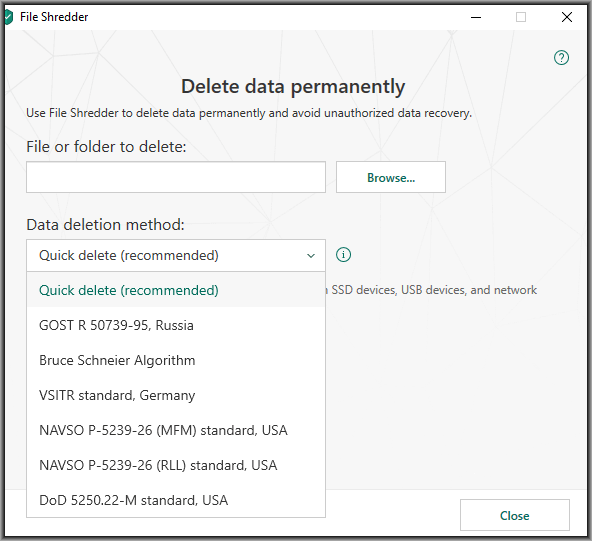The height and width of the screenshot is (541, 592).
Task: Click the Browse... button
Action: (391, 177)
